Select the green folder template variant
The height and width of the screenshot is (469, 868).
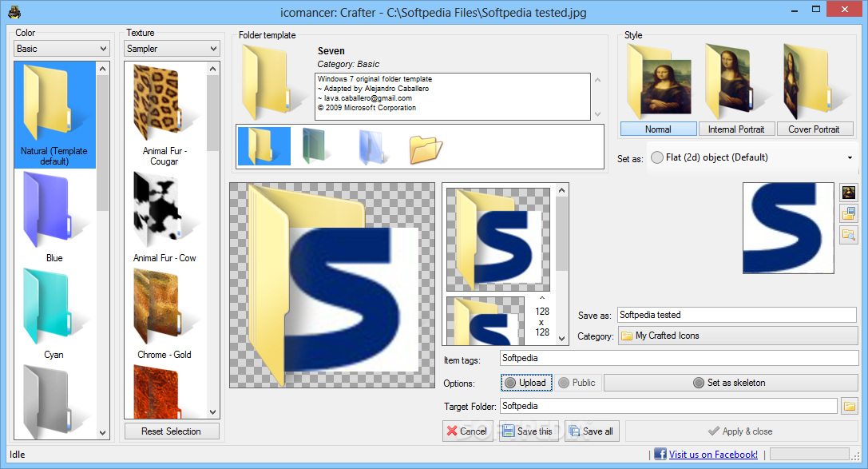[x=315, y=146]
